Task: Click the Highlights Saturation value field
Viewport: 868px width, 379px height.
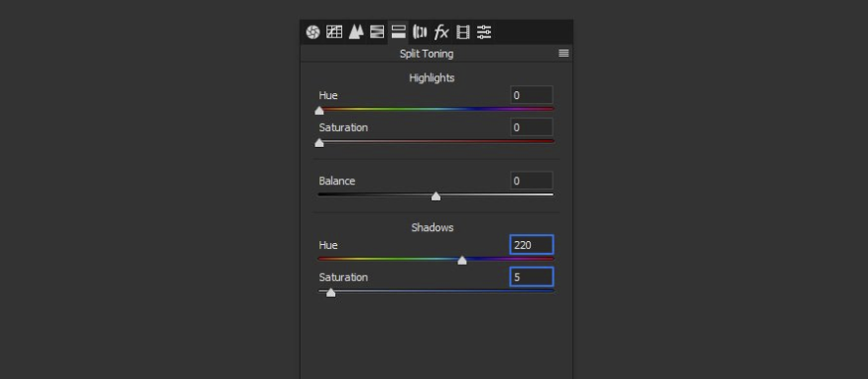Action: (x=532, y=127)
